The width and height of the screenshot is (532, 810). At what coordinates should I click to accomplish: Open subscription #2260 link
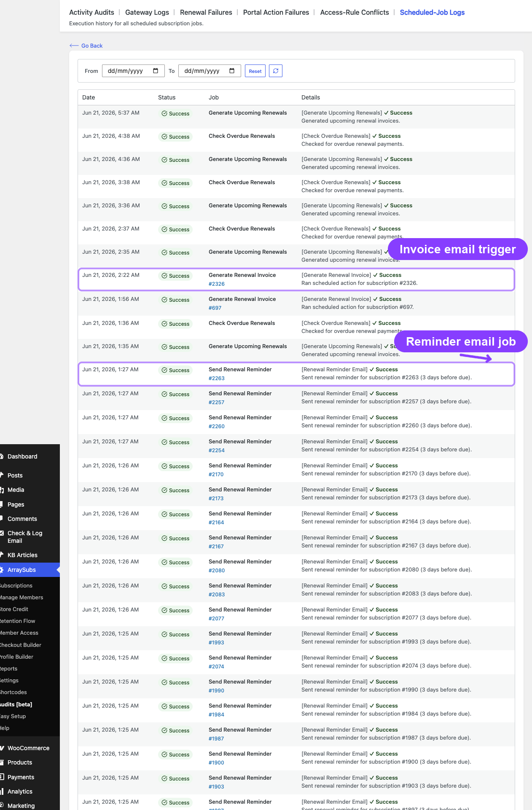[x=217, y=426]
